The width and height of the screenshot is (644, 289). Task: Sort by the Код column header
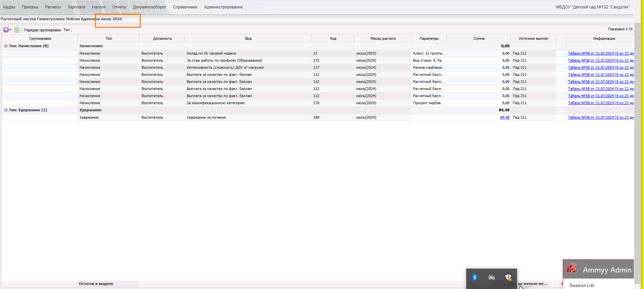click(333, 38)
